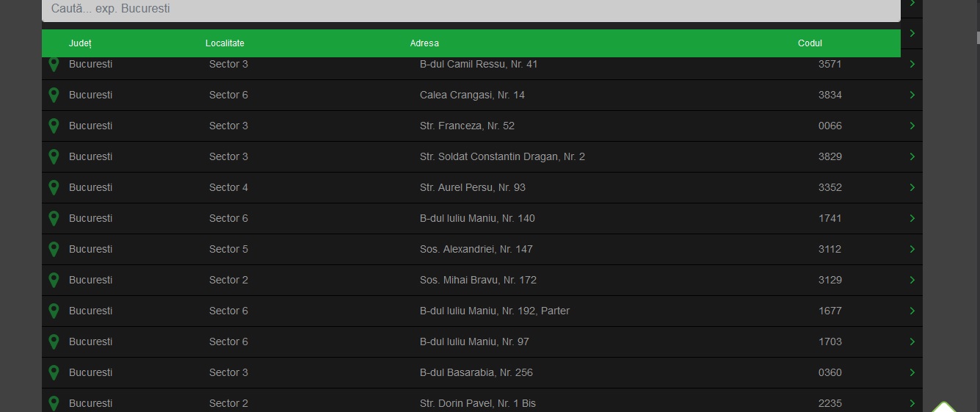Select address 'B-dul Camil Ressu, Nr. 41'
This screenshot has width=980, height=412.
[x=479, y=64]
